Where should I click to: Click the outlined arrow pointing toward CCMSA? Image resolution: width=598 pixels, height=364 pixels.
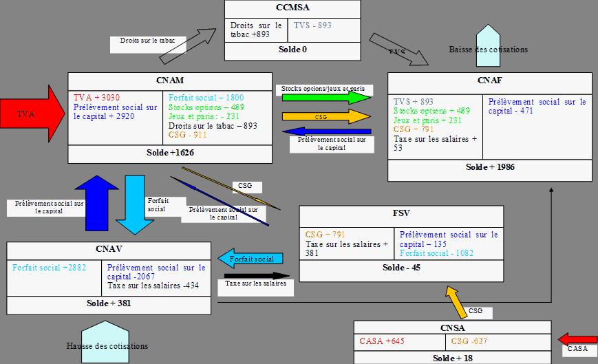(x=188, y=45)
